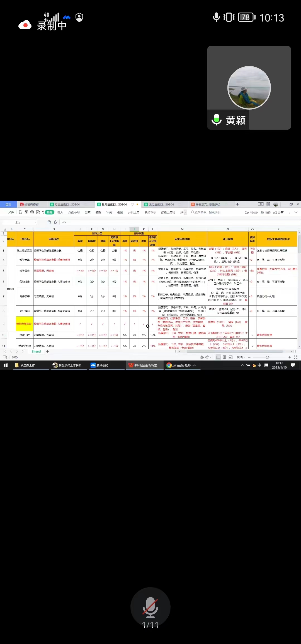301x644 pixels.
Task: Toggle eye protection mode icon
Action: (x=202, y=357)
